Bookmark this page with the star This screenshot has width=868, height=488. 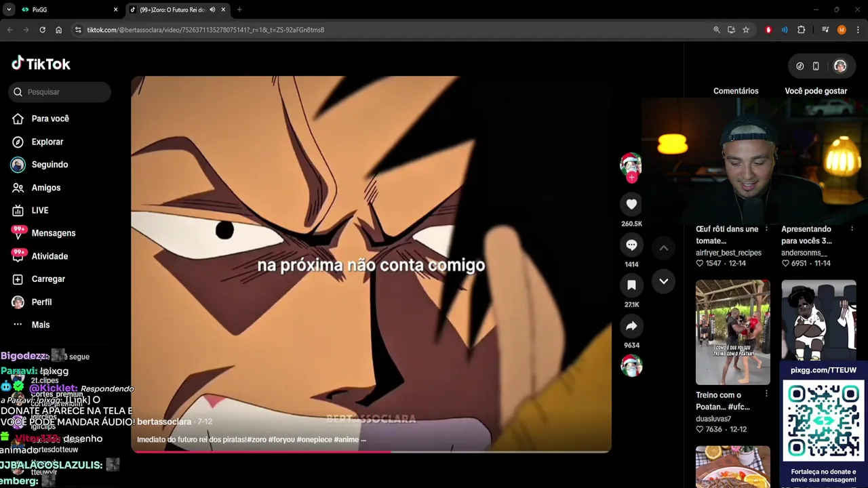pos(746,30)
